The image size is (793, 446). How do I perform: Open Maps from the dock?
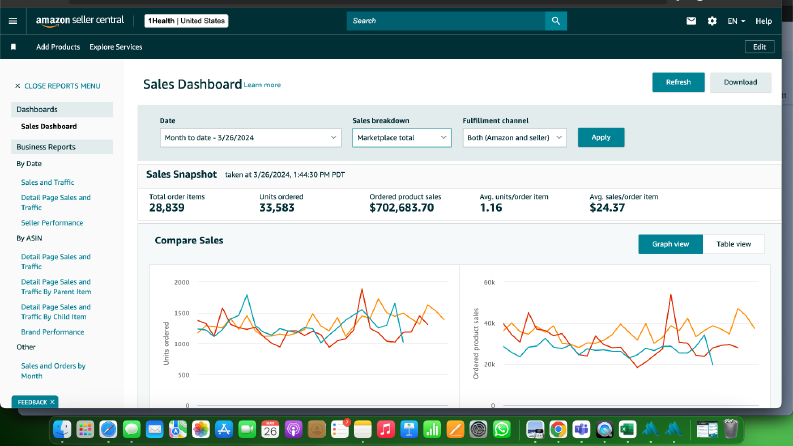click(x=178, y=429)
